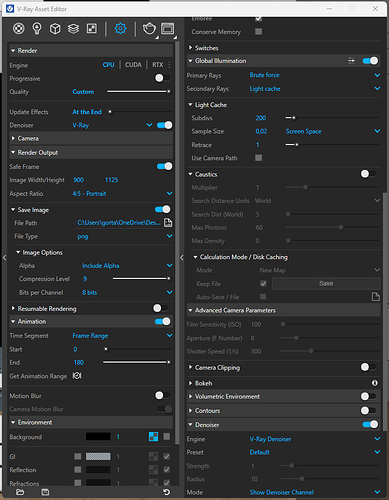Click the File Path browse icon
389x500 pixels.
coord(168,223)
